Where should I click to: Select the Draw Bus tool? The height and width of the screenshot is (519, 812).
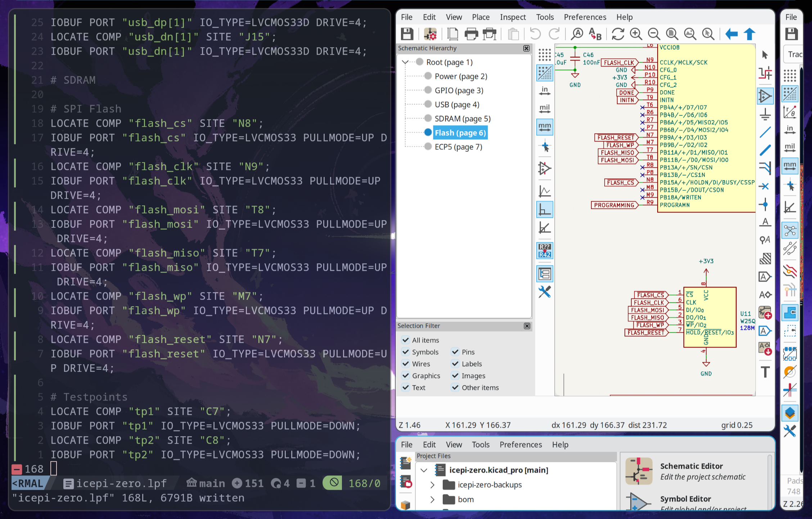tap(765, 150)
